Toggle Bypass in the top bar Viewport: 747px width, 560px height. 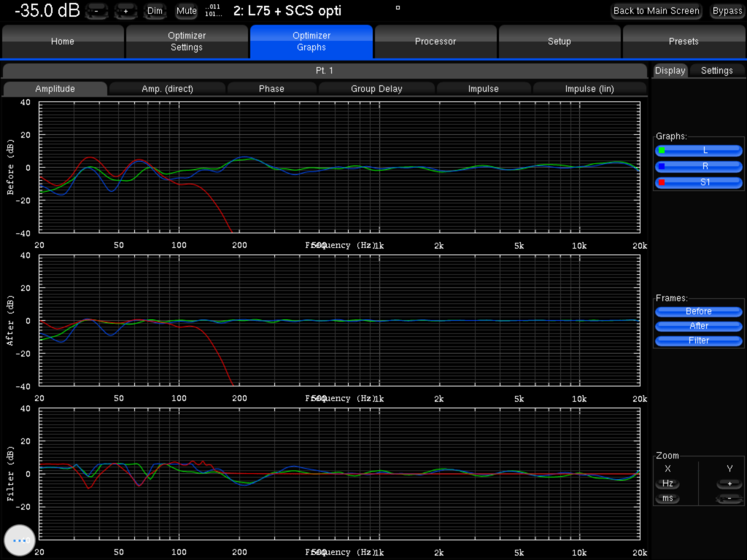[727, 11]
